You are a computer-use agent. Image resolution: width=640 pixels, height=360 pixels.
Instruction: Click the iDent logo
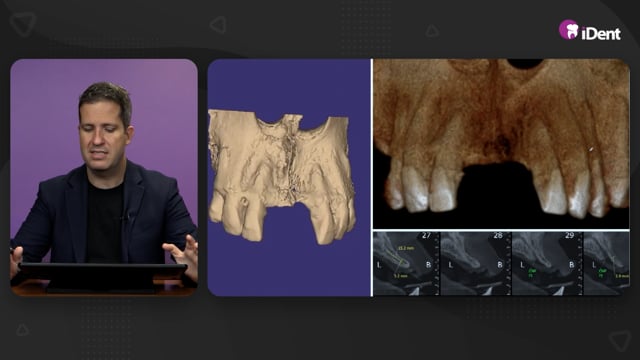point(590,30)
